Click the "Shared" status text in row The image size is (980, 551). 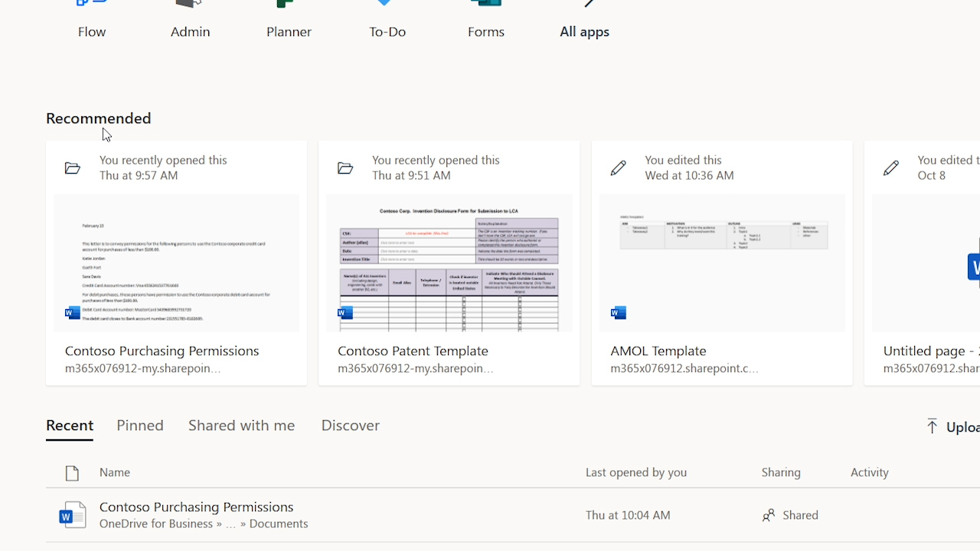click(x=801, y=515)
